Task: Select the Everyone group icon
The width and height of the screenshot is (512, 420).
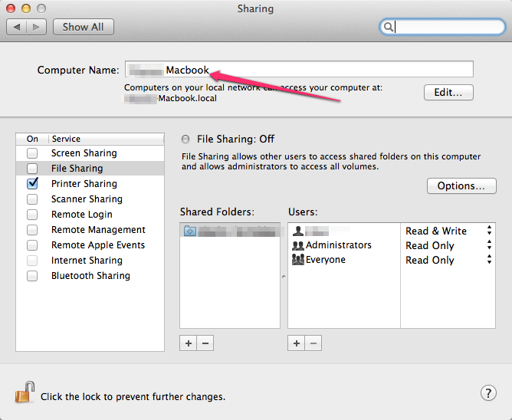Action: tap(298, 260)
